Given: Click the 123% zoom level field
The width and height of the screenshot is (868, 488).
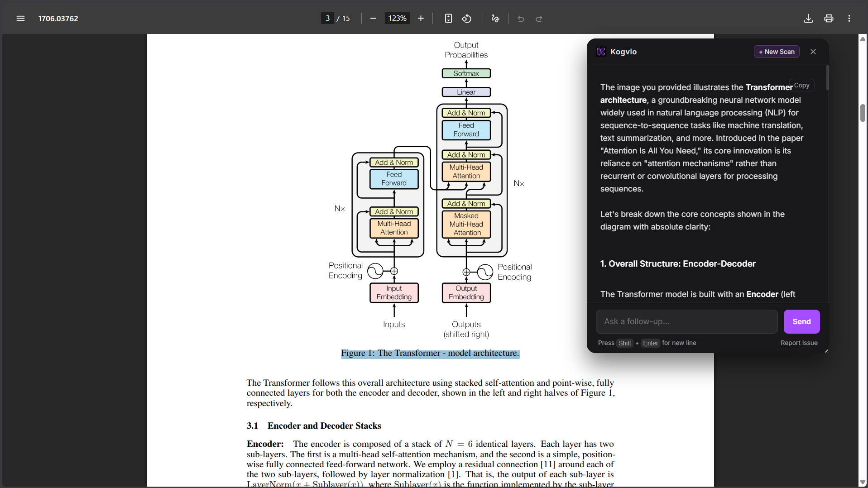Looking at the screenshot, I should (x=397, y=19).
